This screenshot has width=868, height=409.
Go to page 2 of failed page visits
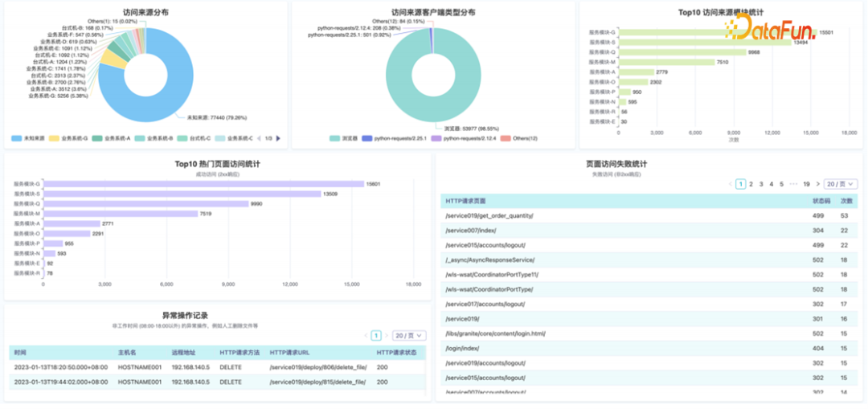click(x=751, y=184)
